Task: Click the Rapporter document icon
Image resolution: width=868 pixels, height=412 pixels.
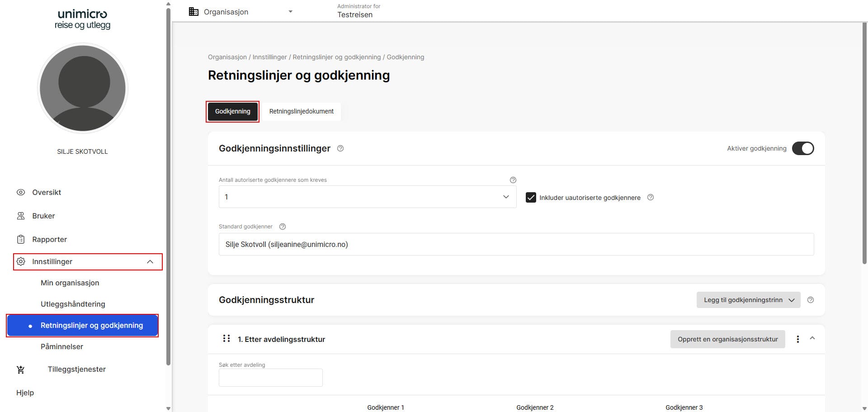Action: [x=21, y=239]
